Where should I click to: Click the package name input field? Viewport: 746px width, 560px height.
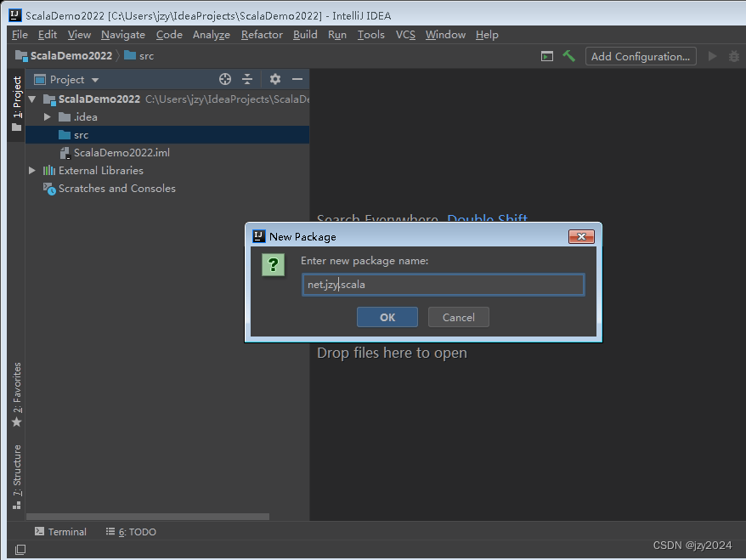tap(443, 285)
